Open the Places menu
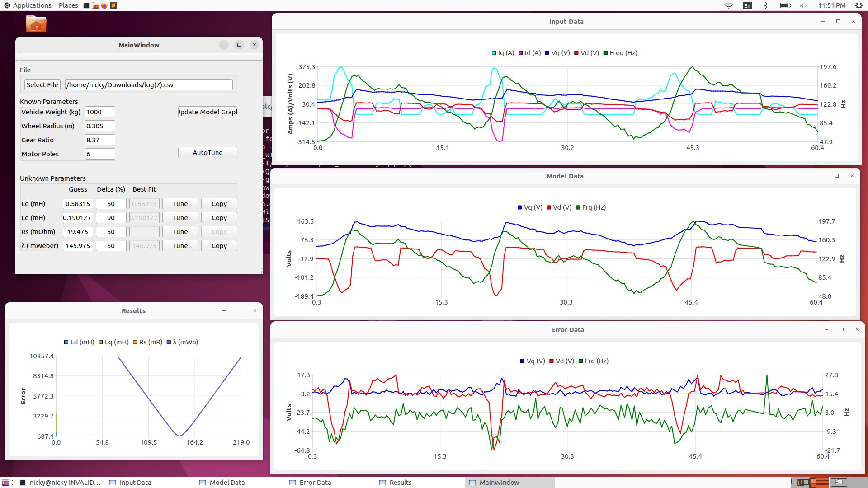The image size is (868, 488). [x=68, y=5]
